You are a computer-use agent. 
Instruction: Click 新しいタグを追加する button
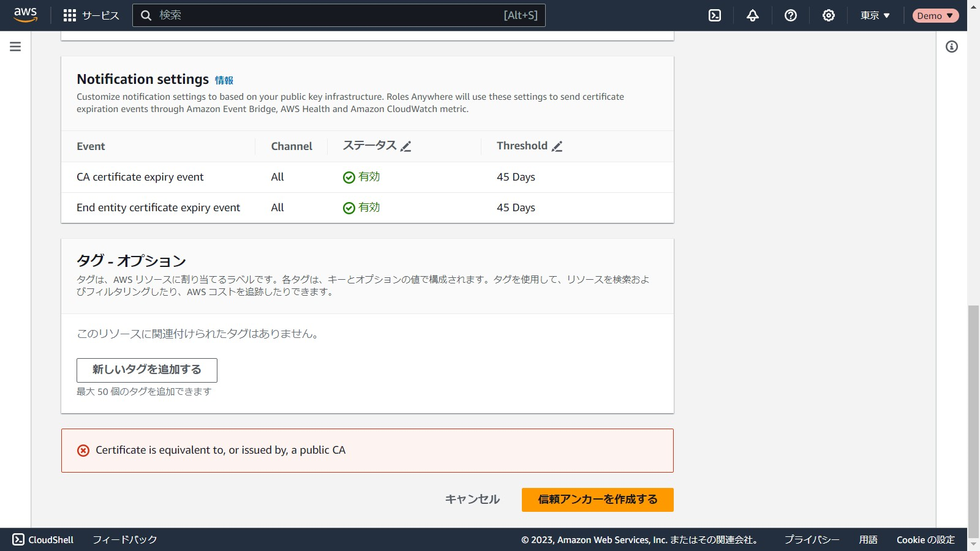147,370
